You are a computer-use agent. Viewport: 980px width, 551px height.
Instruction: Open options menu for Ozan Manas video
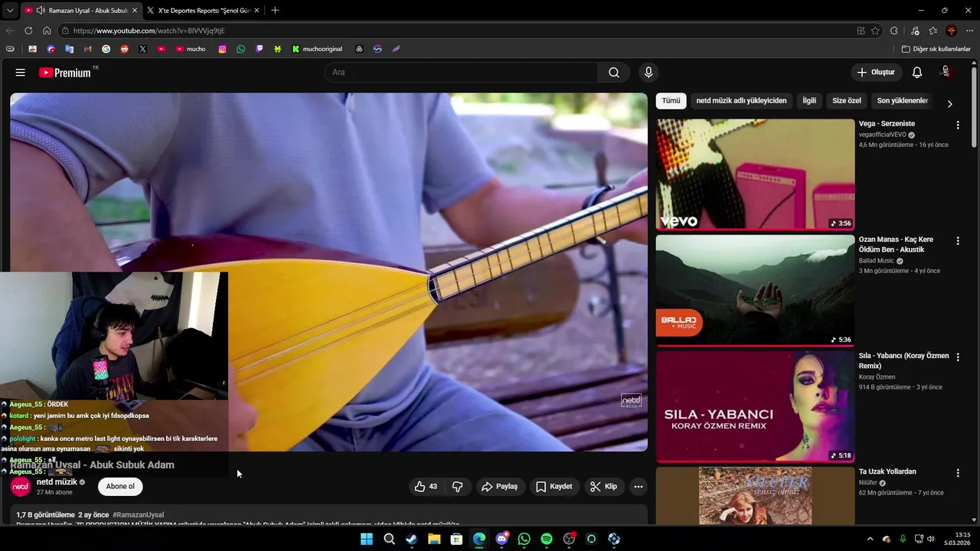tap(958, 241)
